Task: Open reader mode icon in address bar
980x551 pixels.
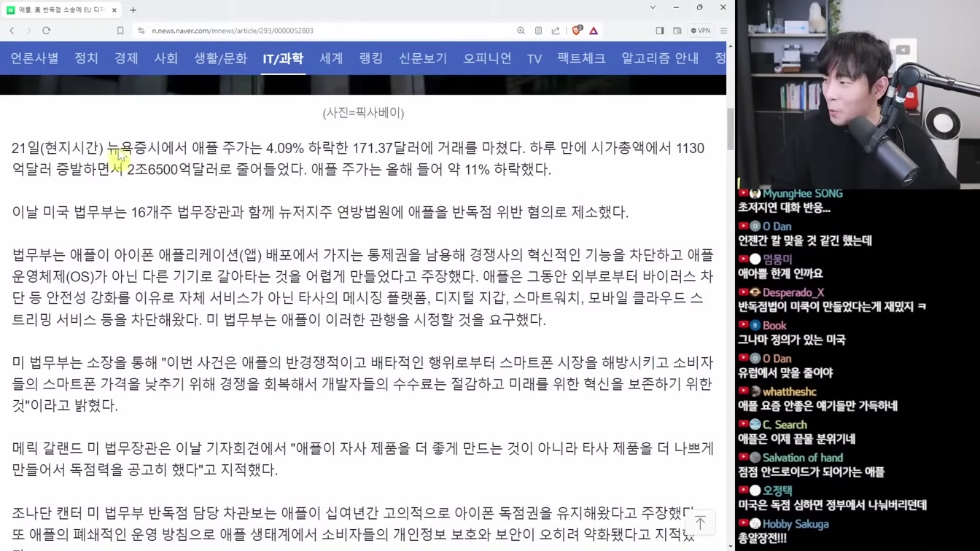Action: click(538, 31)
